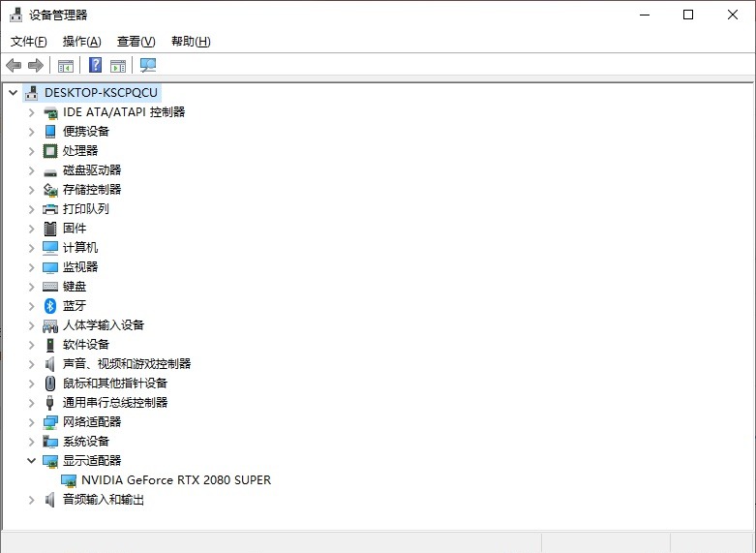The image size is (756, 553).
Task: Click the IDE ATA/ATAPI 控制器 icon
Action: click(50, 112)
